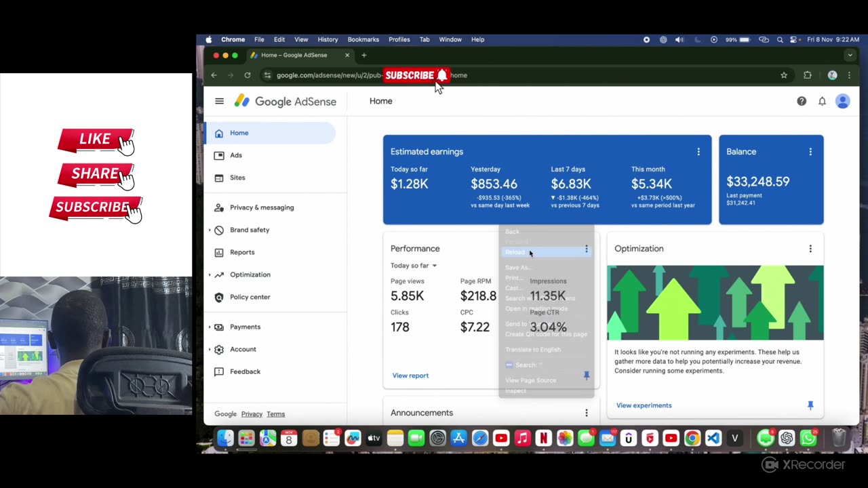Open the App Store from the Dock

(x=459, y=439)
